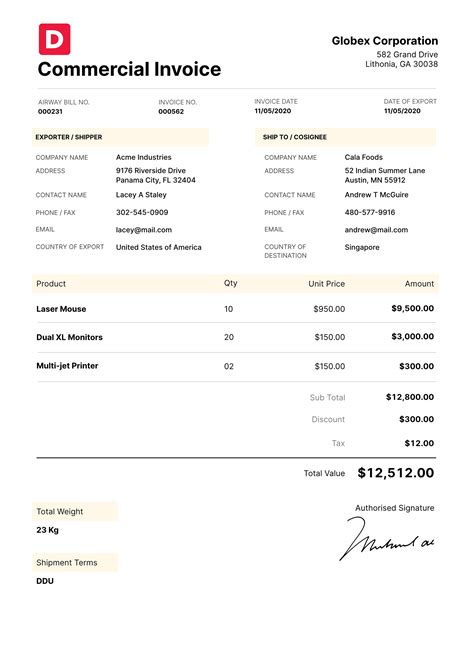Image resolution: width=474 pixels, height=669 pixels.
Task: Click the authorised signature image
Action: pos(387,538)
